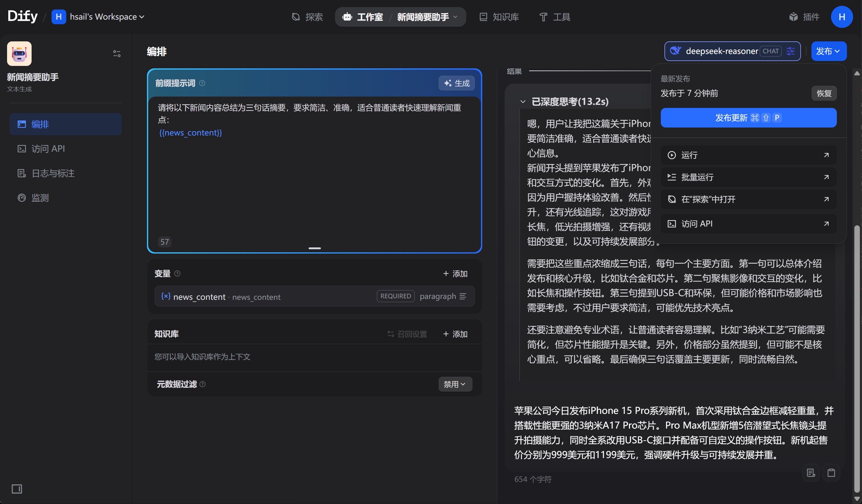
Task: Expand the 新闻摘要助手 app switcher dropdown
Action: point(427,17)
